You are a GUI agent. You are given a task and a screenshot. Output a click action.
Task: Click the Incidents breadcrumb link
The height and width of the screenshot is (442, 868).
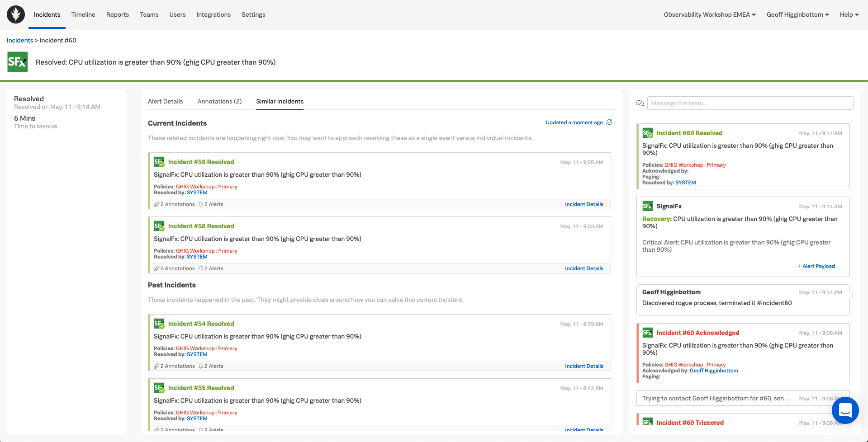pyautogui.click(x=20, y=40)
